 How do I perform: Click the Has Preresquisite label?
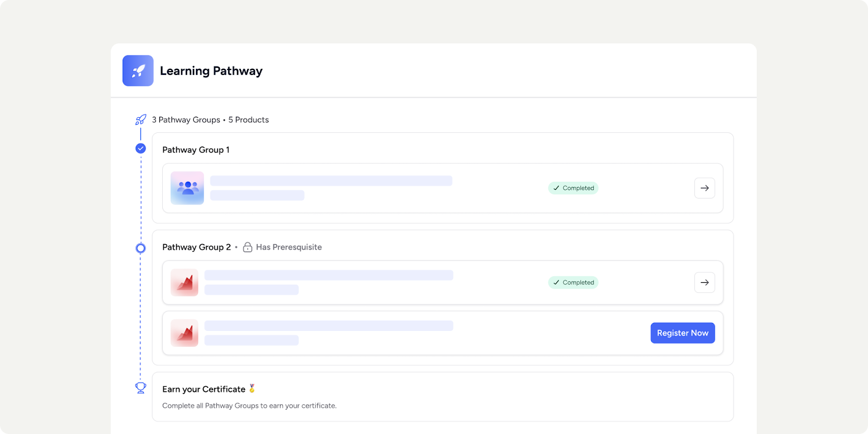[289, 247]
